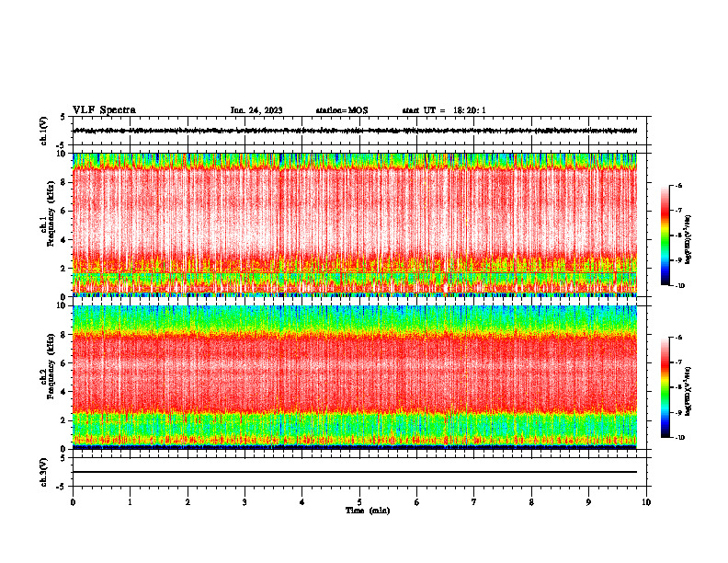Click ch.1 color bar tick label "-6"
The image size is (728, 563).
tap(679, 185)
